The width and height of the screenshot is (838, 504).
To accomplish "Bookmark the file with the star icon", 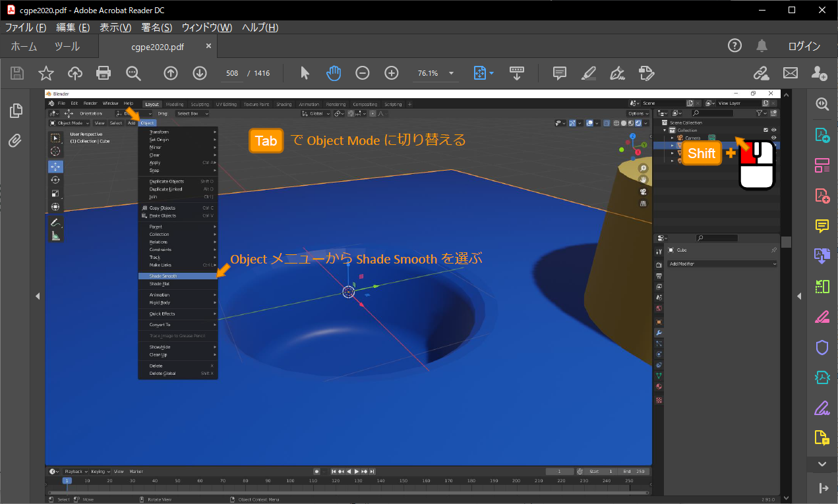I will (46, 73).
